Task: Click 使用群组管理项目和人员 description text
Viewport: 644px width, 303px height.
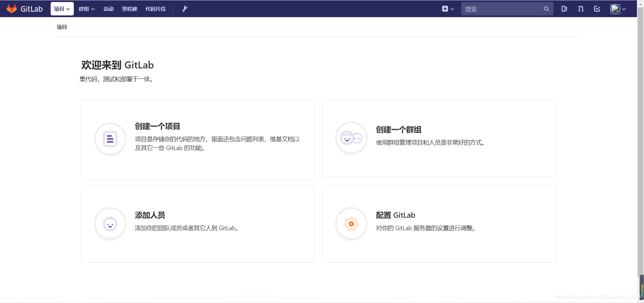Action: pos(431,143)
